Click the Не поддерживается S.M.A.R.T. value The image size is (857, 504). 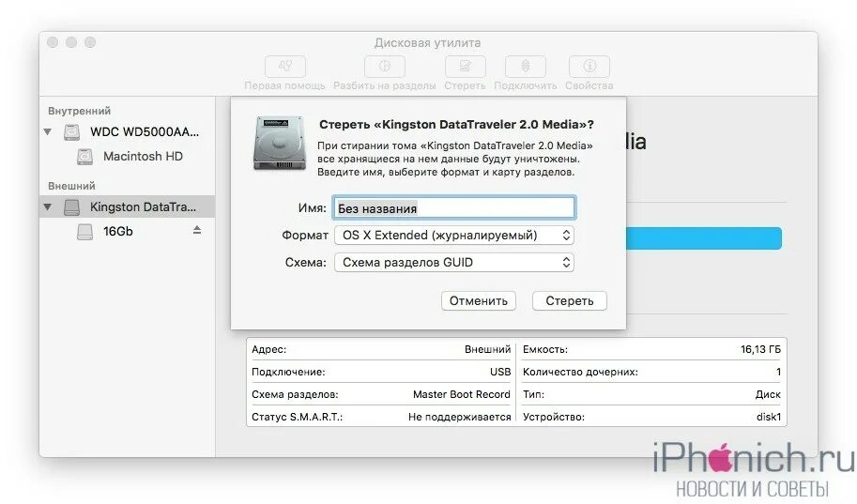[459, 417]
